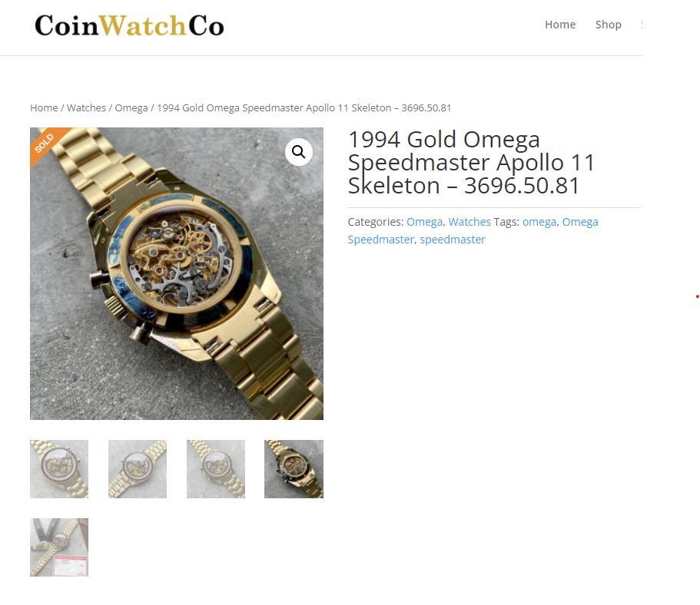Image resolution: width=700 pixels, height=605 pixels.
Task: Select the second watch thumbnail
Action: [138, 469]
